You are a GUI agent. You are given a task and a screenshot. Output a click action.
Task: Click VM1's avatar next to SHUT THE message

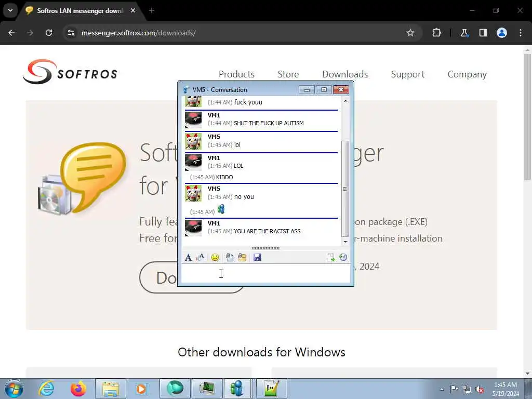pos(193,120)
